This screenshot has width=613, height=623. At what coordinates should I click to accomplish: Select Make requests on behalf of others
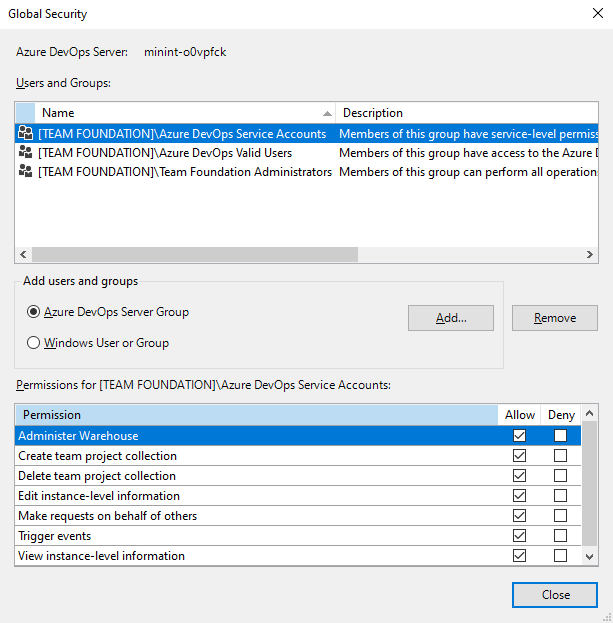pyautogui.click(x=298, y=516)
